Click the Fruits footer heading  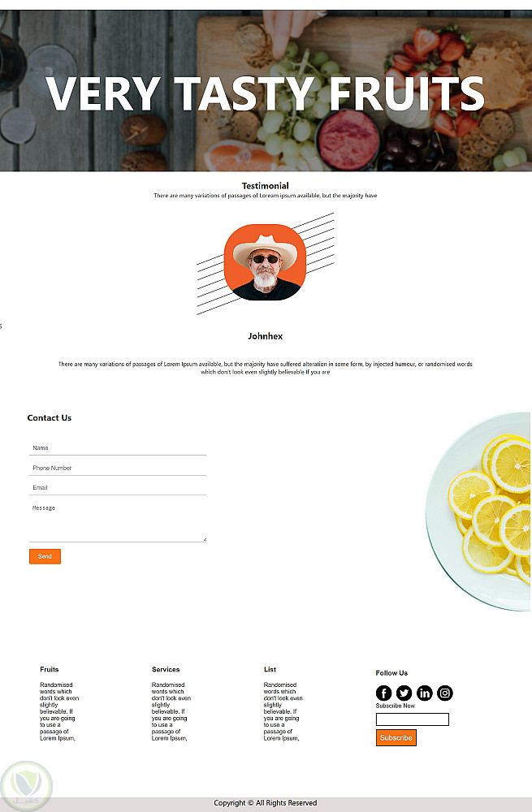pos(50,670)
